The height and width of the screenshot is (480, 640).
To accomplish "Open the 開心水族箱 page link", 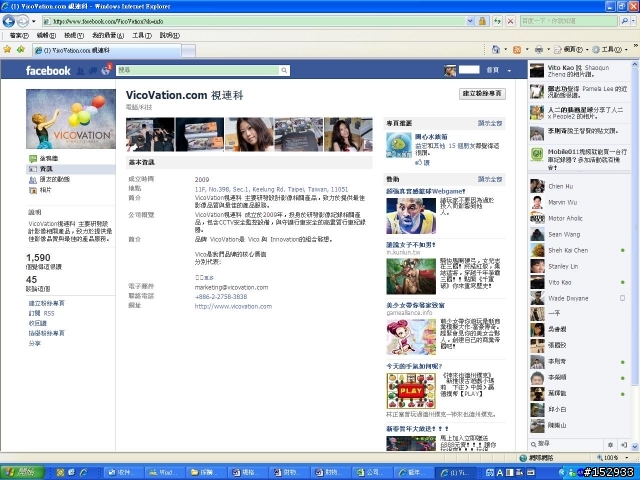I will [x=431, y=137].
